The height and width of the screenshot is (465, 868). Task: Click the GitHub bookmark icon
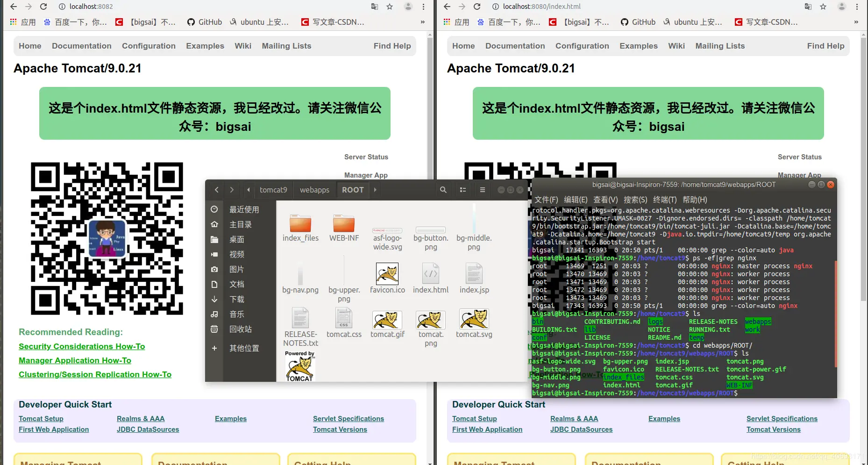tap(191, 22)
